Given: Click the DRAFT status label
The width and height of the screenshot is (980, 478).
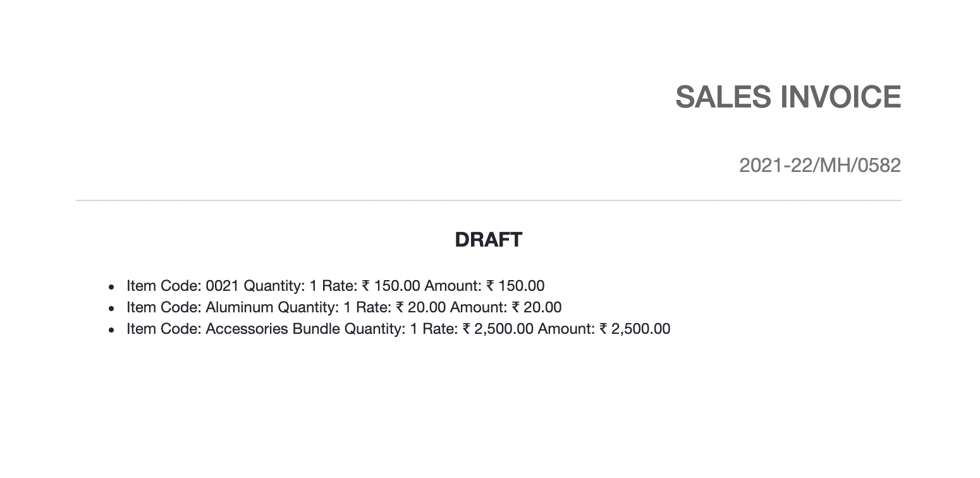Looking at the screenshot, I should point(488,240).
